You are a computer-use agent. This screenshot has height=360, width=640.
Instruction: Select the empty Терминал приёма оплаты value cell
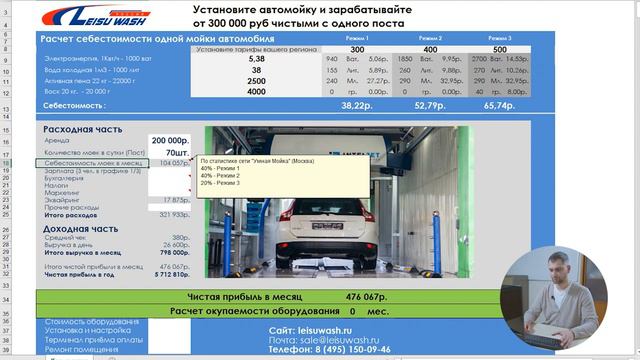[169, 340]
